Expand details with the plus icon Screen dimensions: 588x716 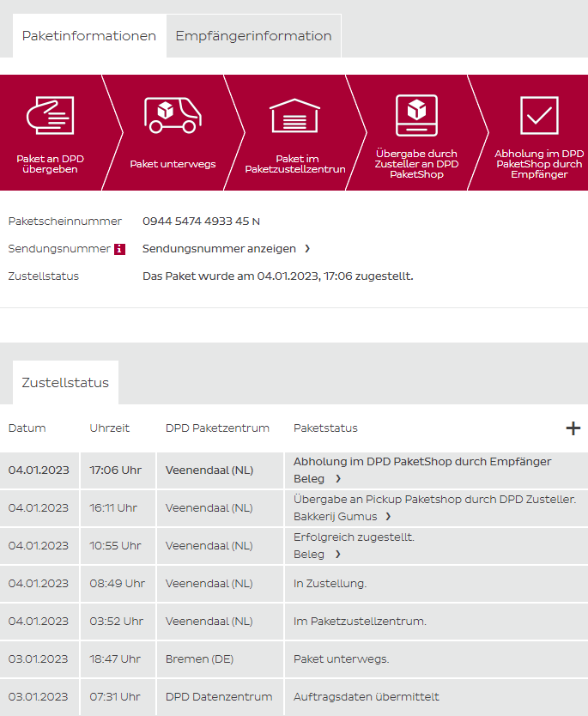pyautogui.click(x=573, y=428)
